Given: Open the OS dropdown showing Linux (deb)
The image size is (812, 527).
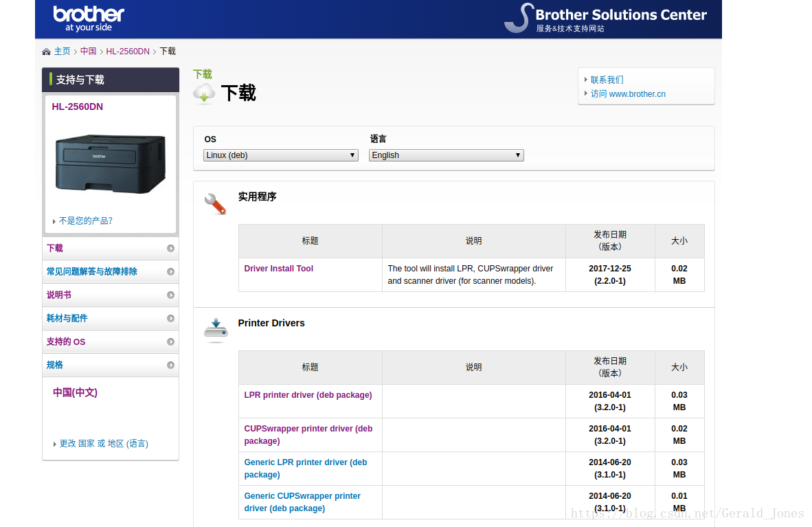Looking at the screenshot, I should (x=281, y=155).
